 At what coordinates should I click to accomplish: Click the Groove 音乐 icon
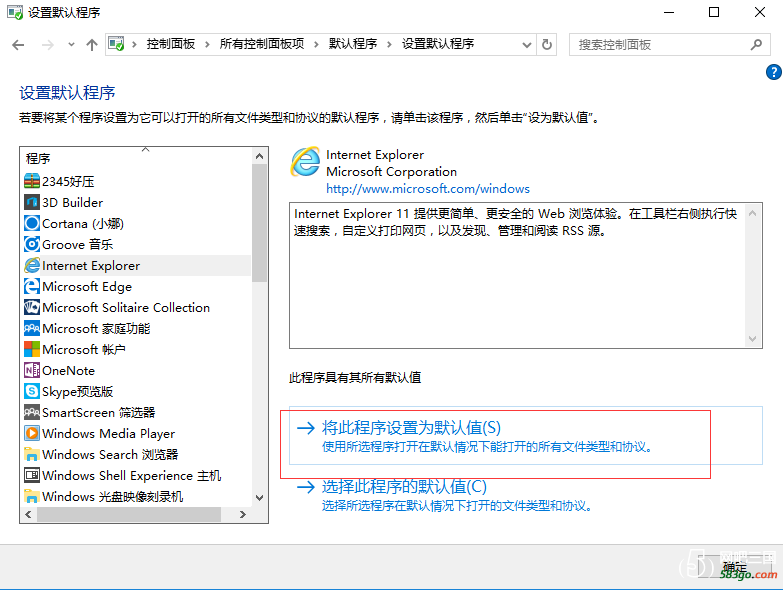pyautogui.click(x=32, y=244)
